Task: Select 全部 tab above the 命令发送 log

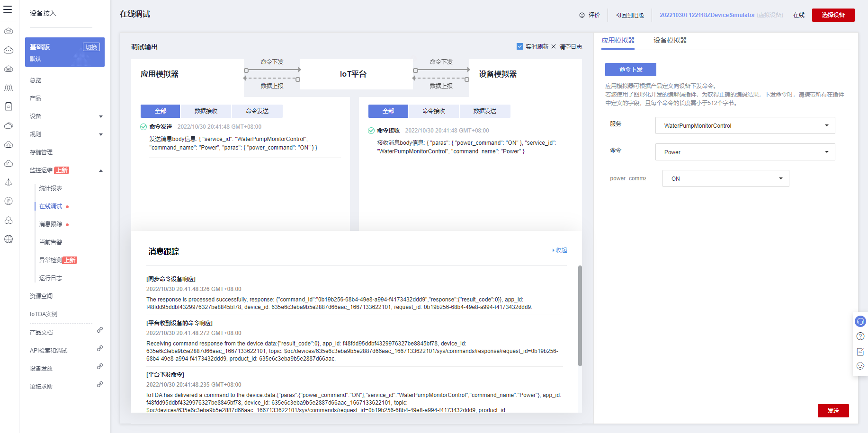Action: [160, 111]
